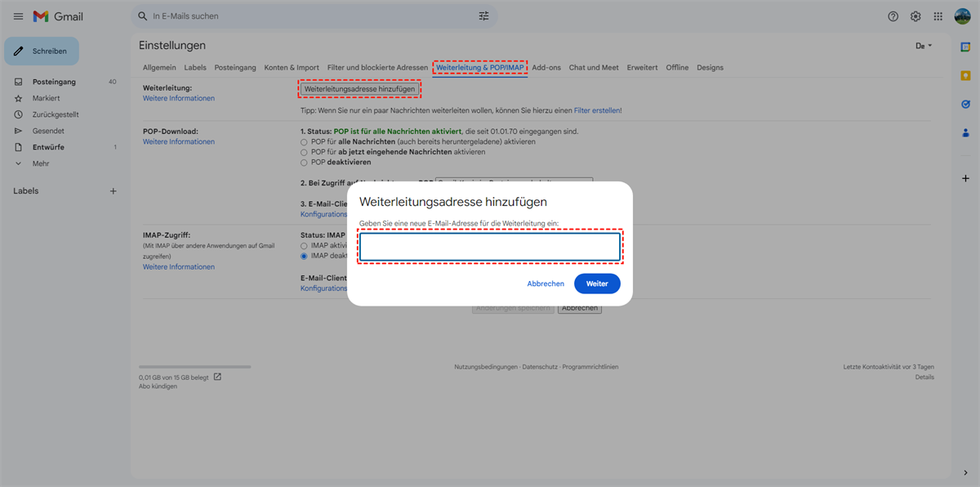Open Google Tasks side panel icon
The height and width of the screenshot is (487, 980).
(x=965, y=104)
